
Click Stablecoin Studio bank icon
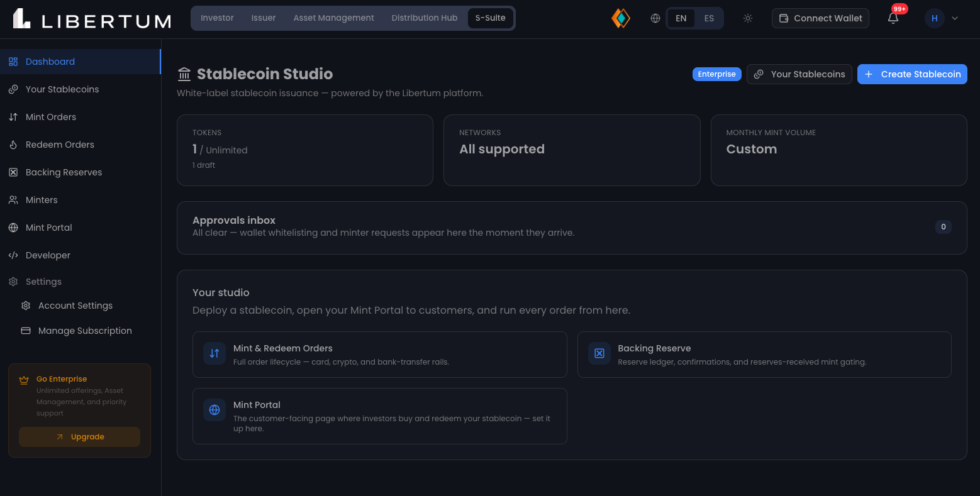(184, 74)
